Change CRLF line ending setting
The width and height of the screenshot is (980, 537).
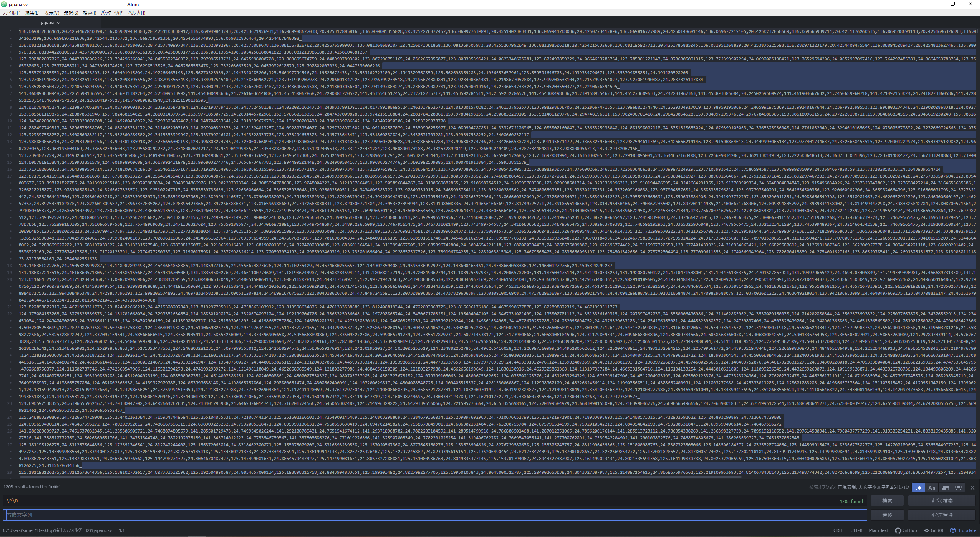(x=838, y=530)
